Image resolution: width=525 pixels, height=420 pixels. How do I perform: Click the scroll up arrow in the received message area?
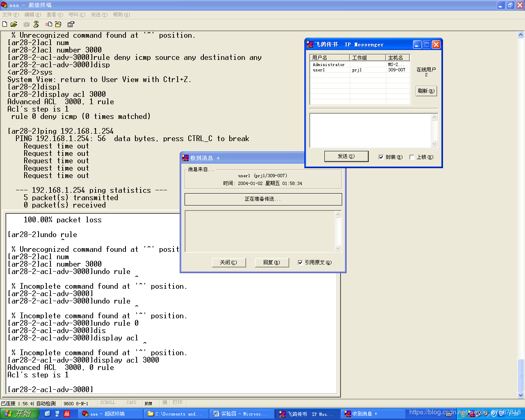point(338,214)
